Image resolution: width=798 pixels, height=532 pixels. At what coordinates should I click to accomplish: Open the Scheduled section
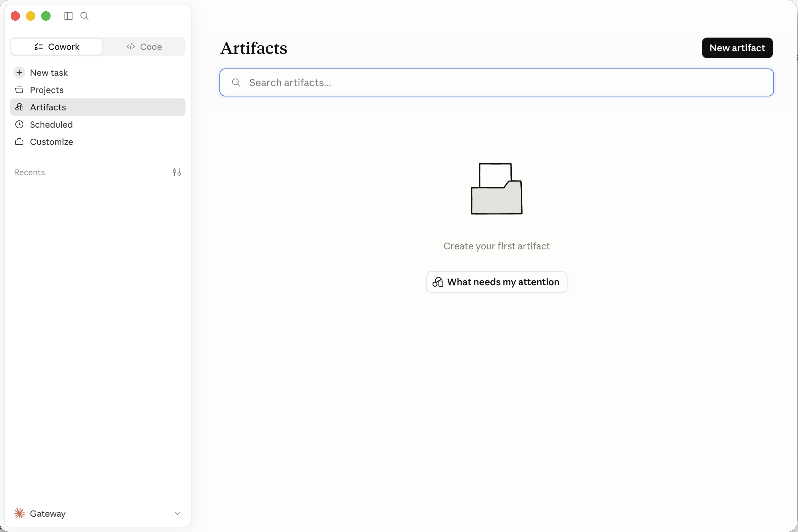click(x=98, y=124)
